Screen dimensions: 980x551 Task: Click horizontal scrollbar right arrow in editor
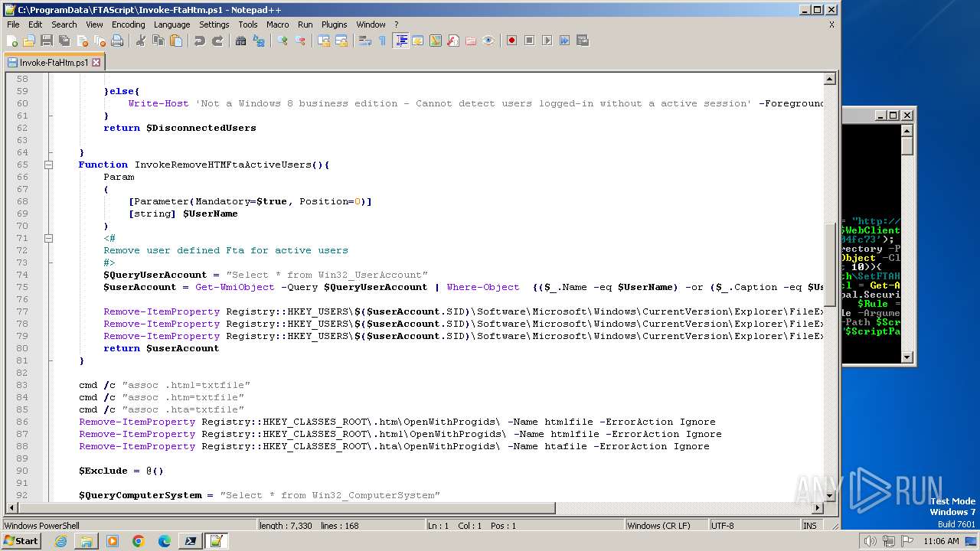(818, 508)
